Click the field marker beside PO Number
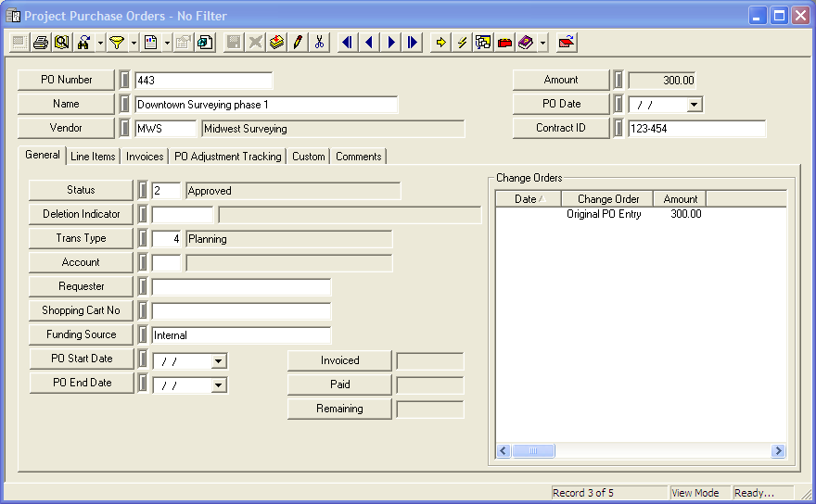This screenshot has height=504, width=816. pos(124,80)
